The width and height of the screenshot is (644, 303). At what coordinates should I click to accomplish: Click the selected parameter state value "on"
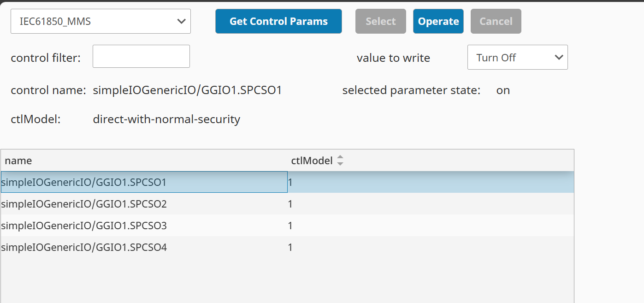pos(503,90)
